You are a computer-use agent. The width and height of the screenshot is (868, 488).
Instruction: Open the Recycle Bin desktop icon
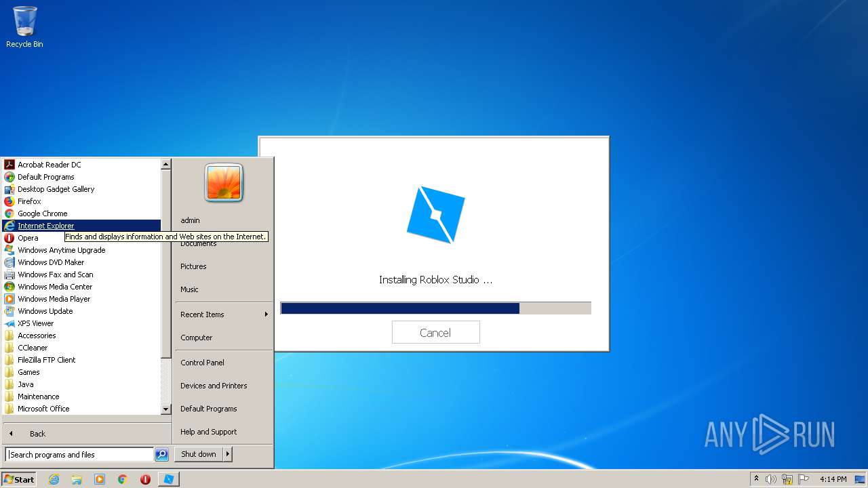pyautogui.click(x=24, y=27)
